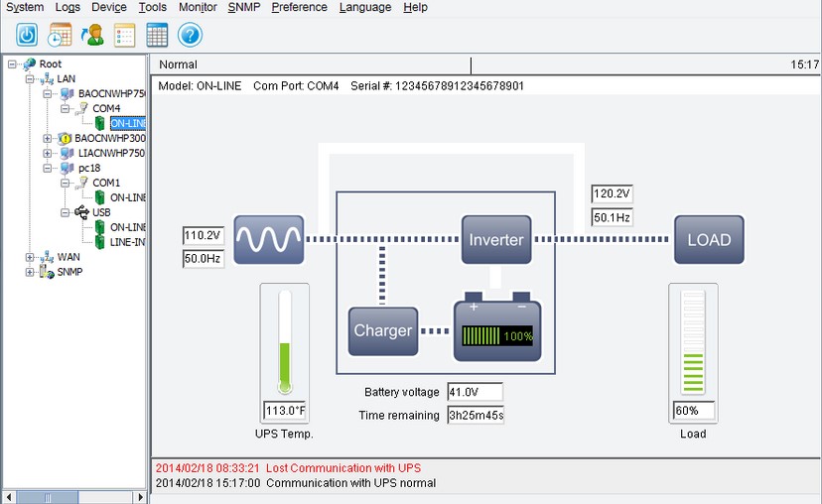Viewport: 822px width, 504px height.
Task: Click the Inverter block in diagram
Action: (x=496, y=239)
